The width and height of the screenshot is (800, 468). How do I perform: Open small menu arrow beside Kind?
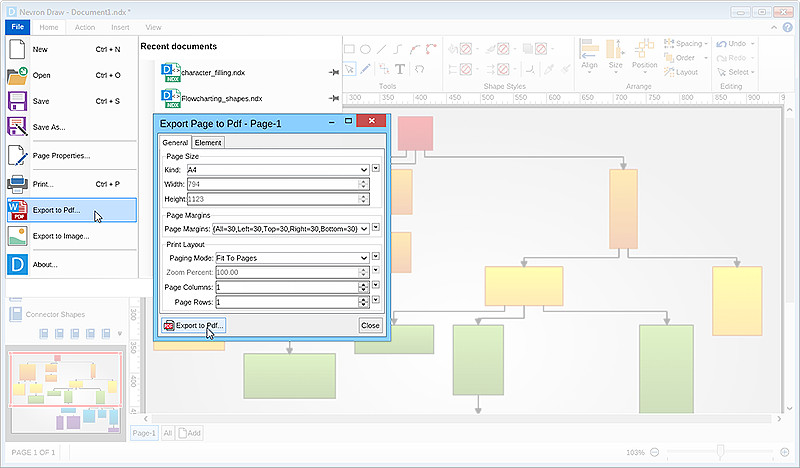point(376,168)
